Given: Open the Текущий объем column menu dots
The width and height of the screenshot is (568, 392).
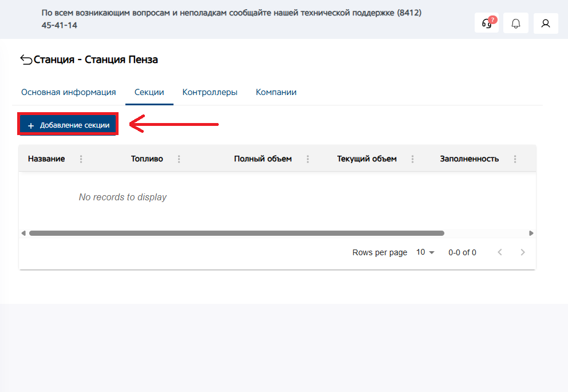Looking at the screenshot, I should [x=412, y=159].
